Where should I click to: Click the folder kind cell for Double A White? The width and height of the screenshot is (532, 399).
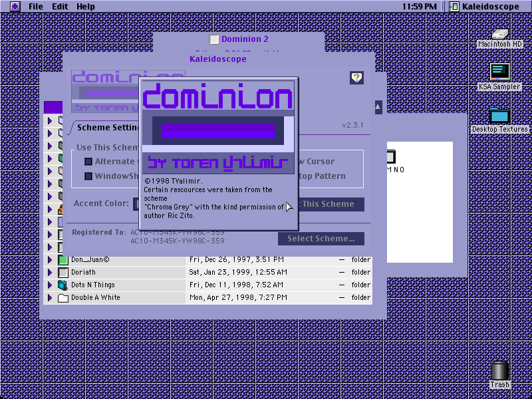(360, 297)
